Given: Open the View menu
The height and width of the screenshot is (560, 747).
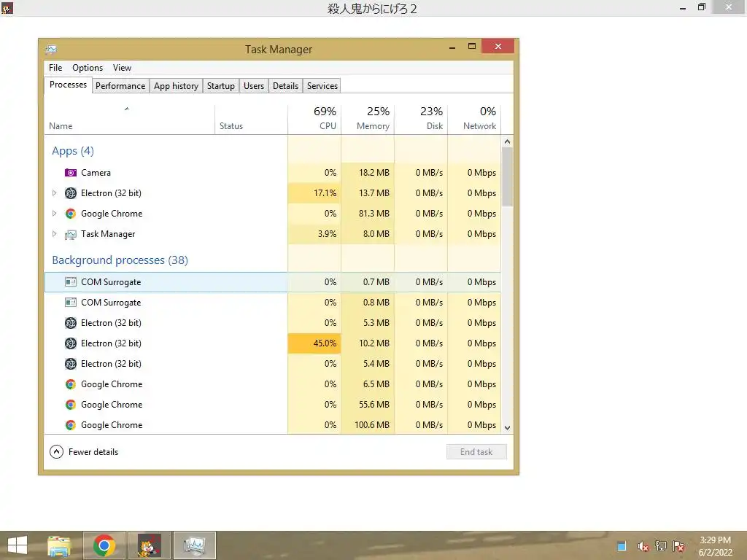Looking at the screenshot, I should 122,68.
